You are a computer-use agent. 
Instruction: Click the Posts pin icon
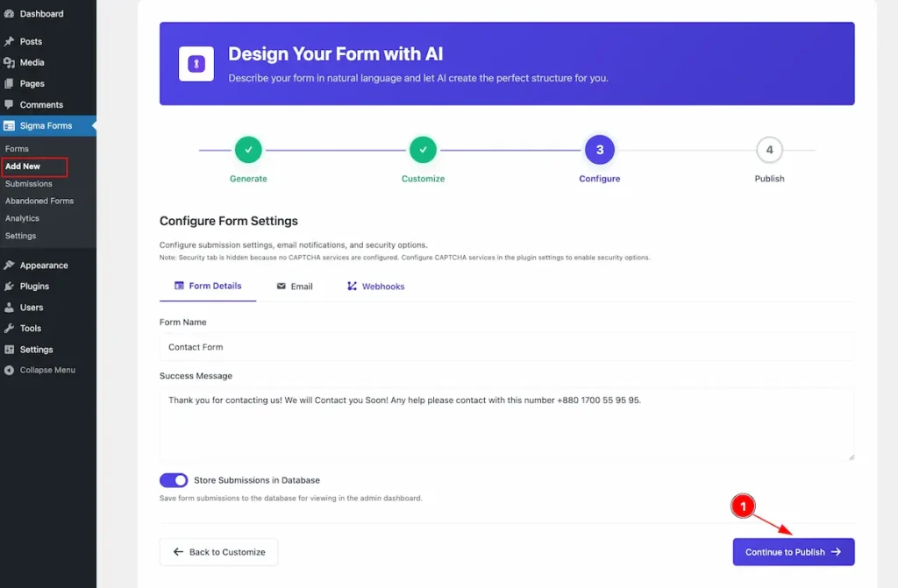click(9, 41)
